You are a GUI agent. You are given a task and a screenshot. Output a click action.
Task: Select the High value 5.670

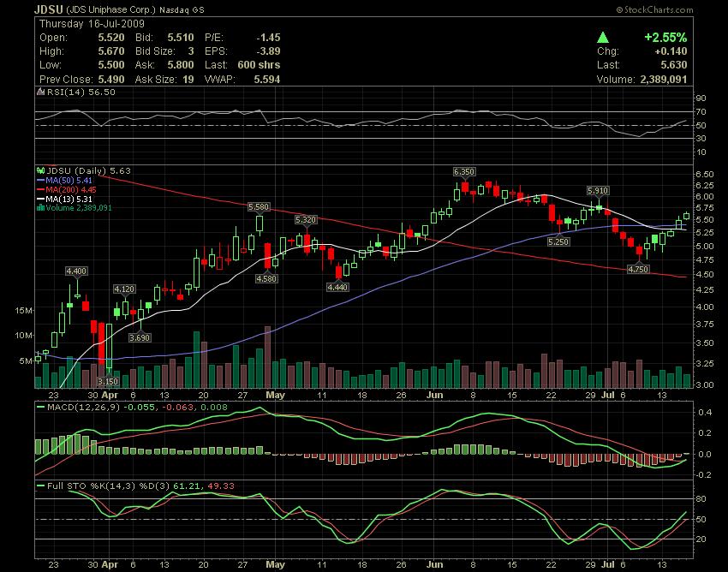point(111,51)
